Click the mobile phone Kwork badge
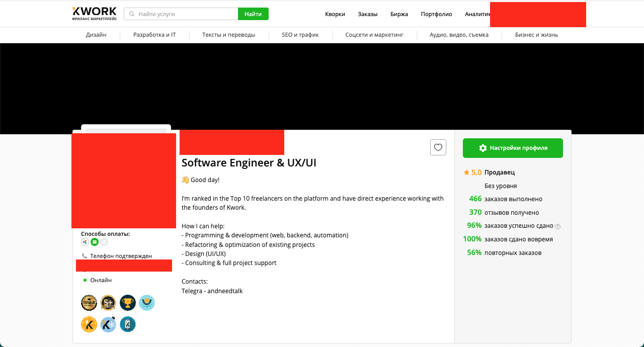This screenshot has width=644, height=347. (128, 324)
